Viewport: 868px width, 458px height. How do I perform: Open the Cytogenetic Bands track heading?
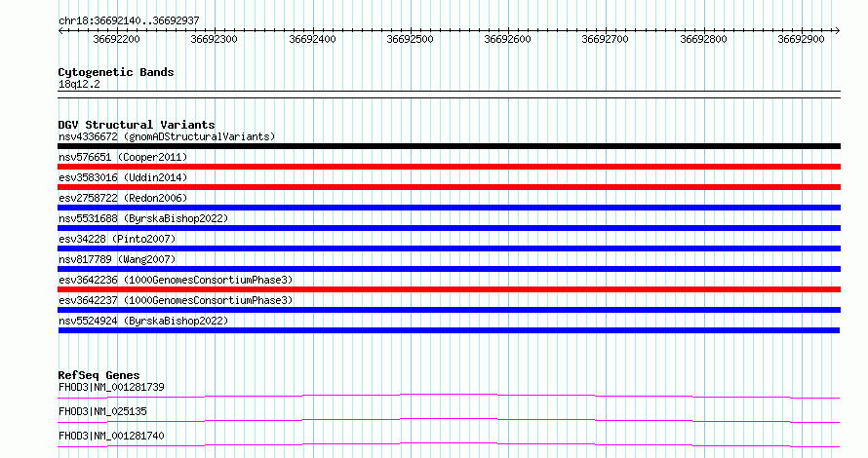(116, 72)
